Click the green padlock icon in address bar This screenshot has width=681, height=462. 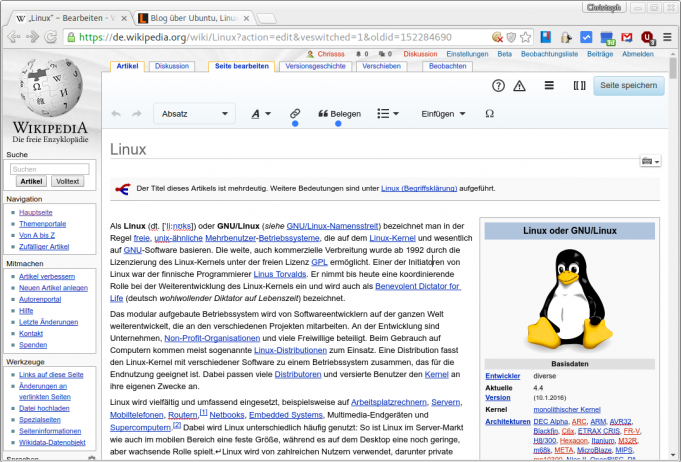click(x=71, y=37)
